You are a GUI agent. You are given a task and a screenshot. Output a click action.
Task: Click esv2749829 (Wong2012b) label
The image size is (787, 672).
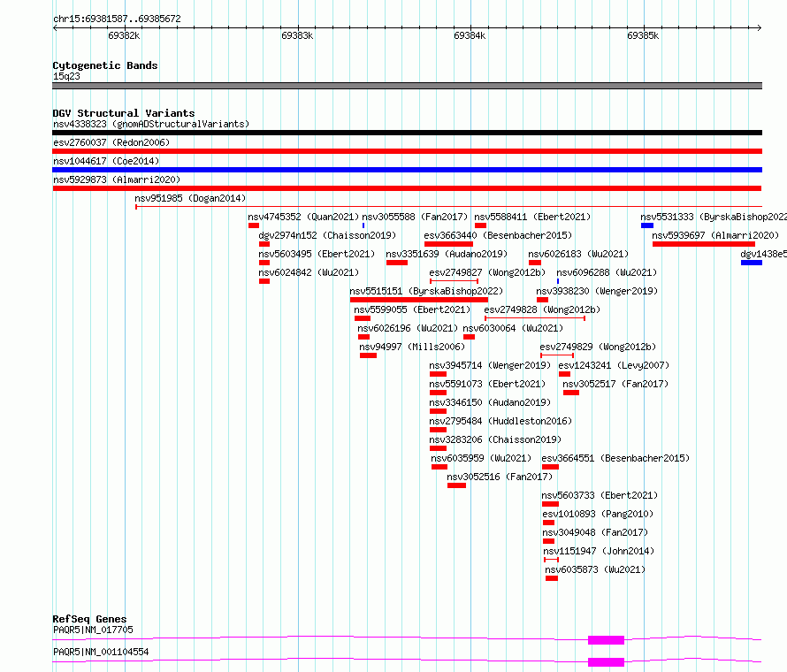598,347
